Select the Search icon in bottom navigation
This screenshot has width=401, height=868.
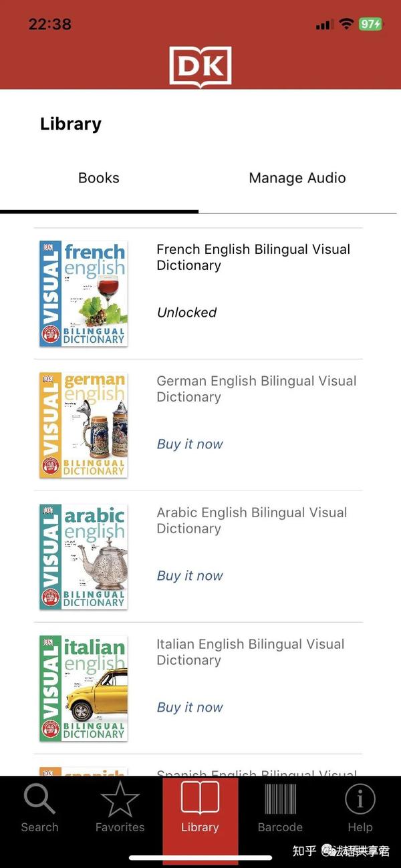coord(39,799)
